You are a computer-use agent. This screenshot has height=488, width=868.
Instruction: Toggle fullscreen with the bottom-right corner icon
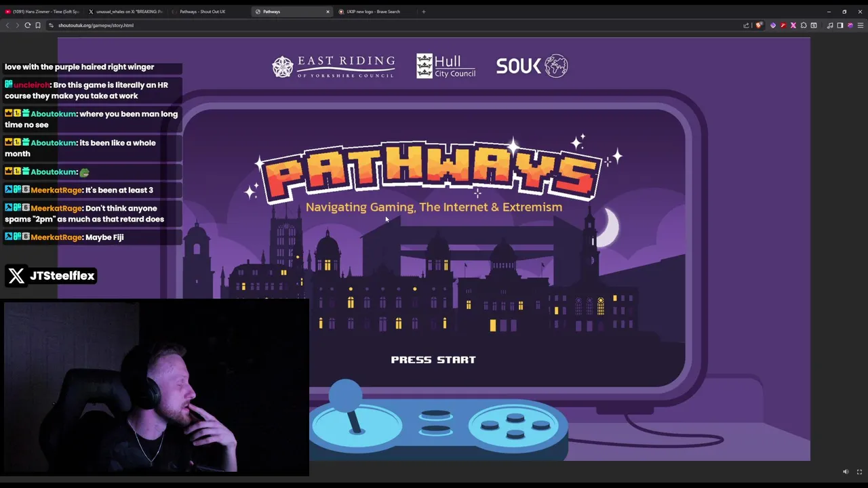pyautogui.click(x=859, y=472)
